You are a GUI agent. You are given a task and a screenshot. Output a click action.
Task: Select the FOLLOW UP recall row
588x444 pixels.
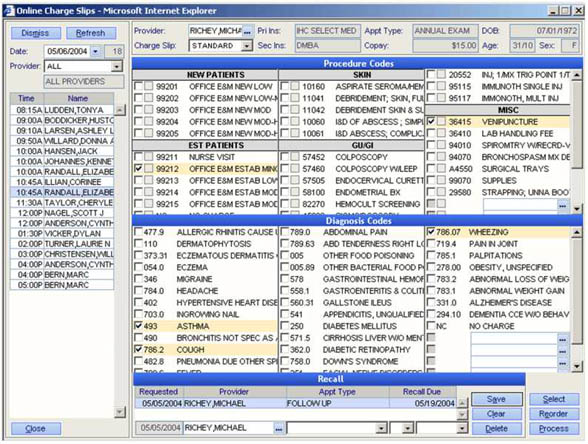tap(296, 404)
